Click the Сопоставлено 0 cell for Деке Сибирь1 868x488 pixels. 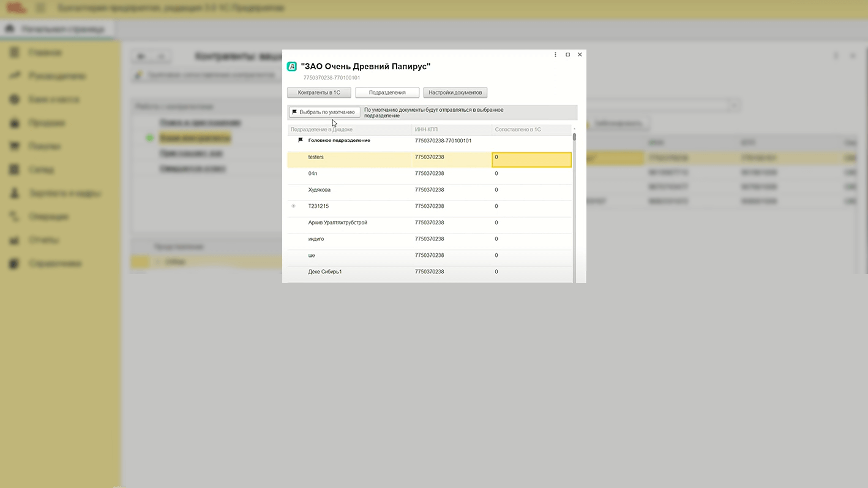(531, 274)
